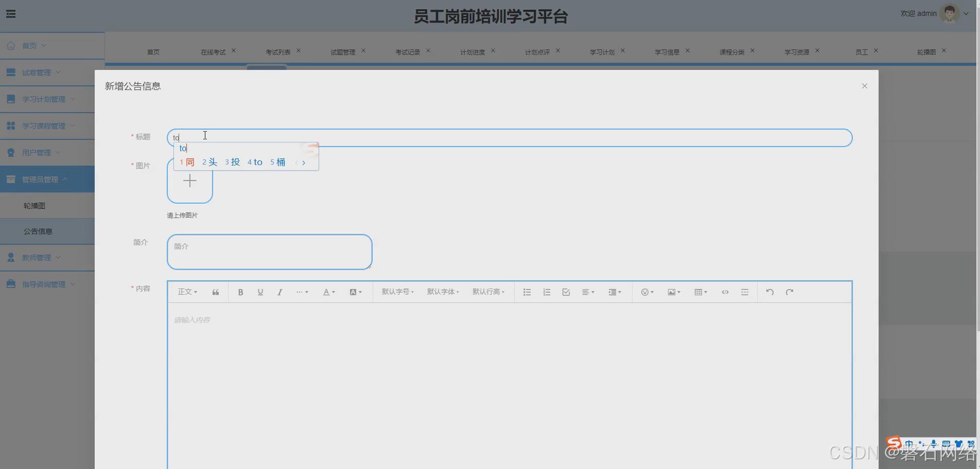Switch to the 学习资源 tab
980x469 pixels.
pyautogui.click(x=797, y=52)
